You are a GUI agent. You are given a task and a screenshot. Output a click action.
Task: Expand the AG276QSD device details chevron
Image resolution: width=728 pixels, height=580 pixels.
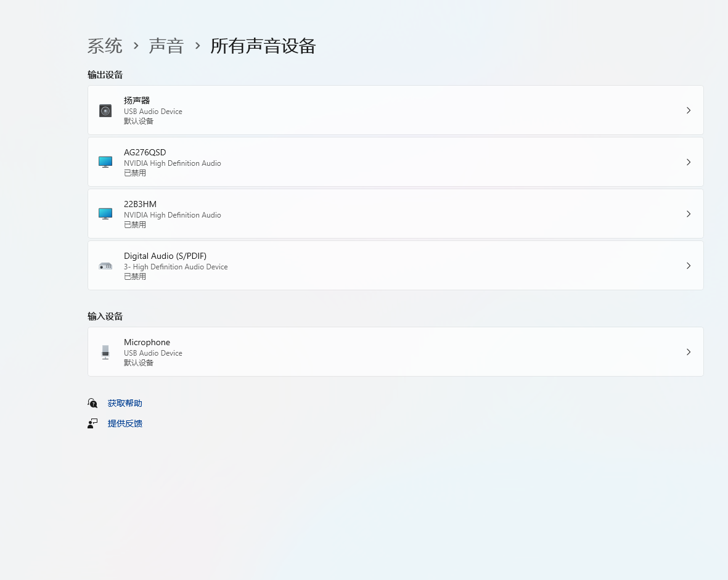tap(689, 161)
